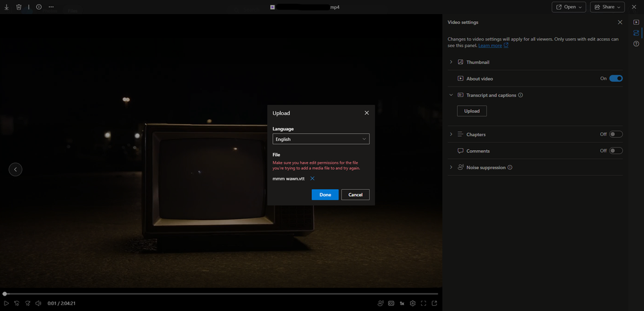Click the 0:01 / 2:04:21 time display
644x311 pixels.
pos(61,303)
